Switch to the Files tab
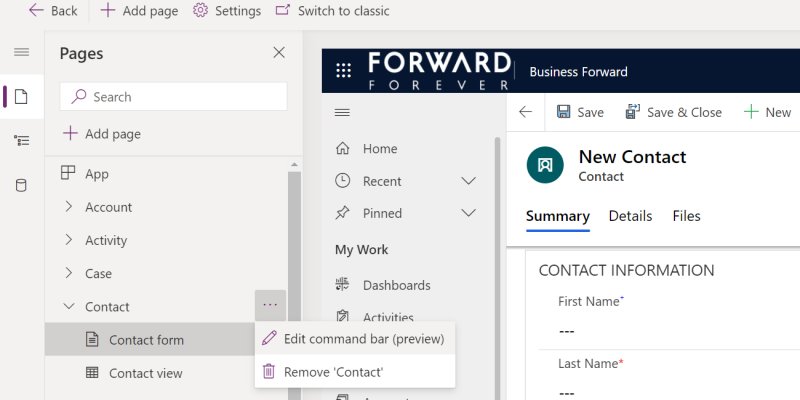Image resolution: width=800 pixels, height=400 pixels. pos(686,216)
